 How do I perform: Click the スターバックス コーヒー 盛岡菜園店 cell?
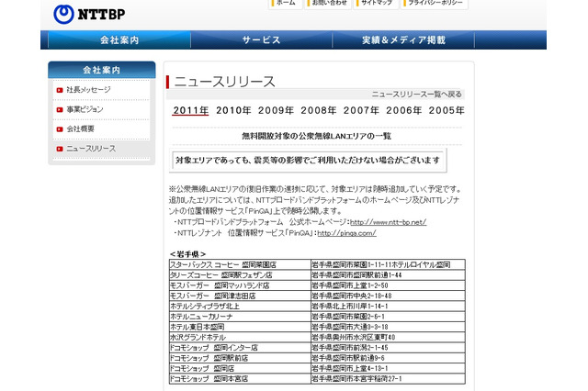[x=240, y=264]
